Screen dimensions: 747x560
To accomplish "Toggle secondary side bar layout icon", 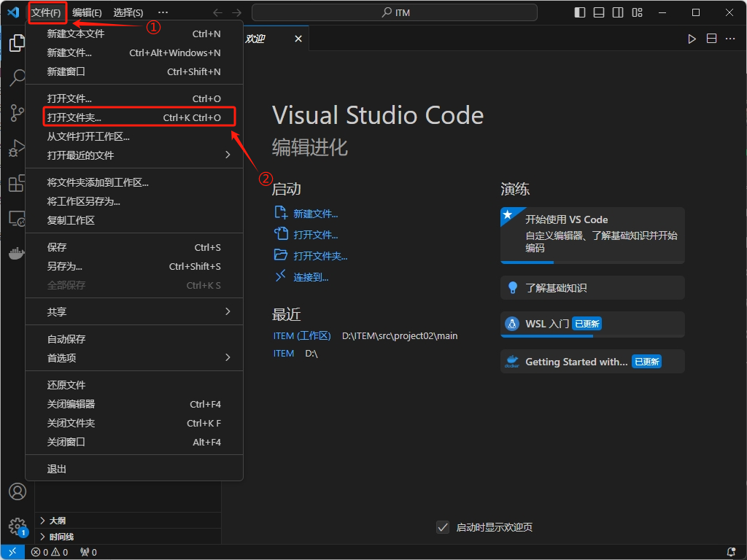I will [x=618, y=12].
